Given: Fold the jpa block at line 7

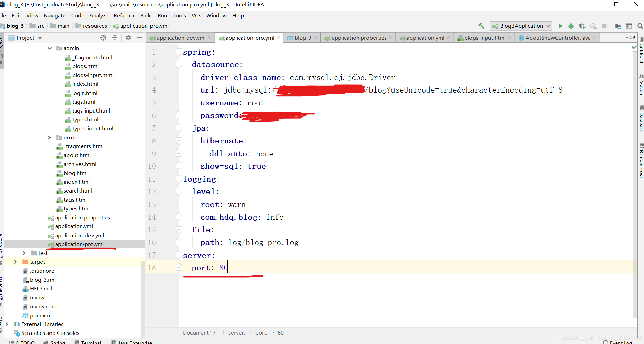Looking at the screenshot, I should pos(179,128).
